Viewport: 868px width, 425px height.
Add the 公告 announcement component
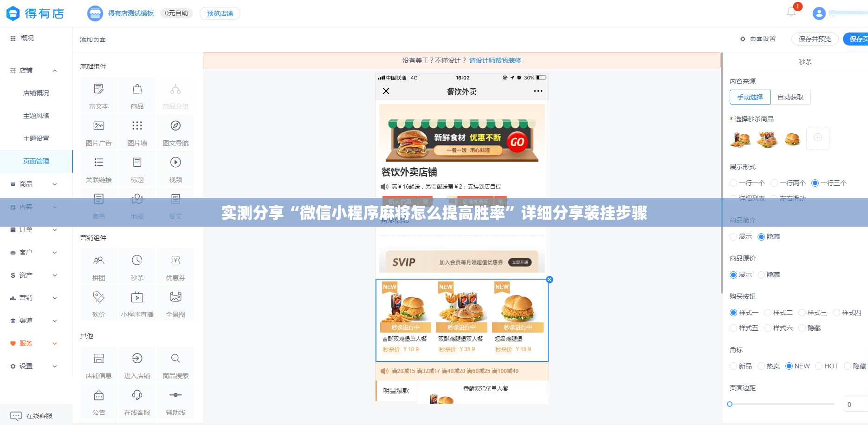coord(99,402)
